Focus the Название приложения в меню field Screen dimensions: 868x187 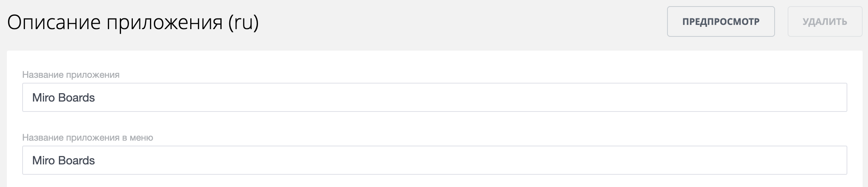pyautogui.click(x=434, y=160)
